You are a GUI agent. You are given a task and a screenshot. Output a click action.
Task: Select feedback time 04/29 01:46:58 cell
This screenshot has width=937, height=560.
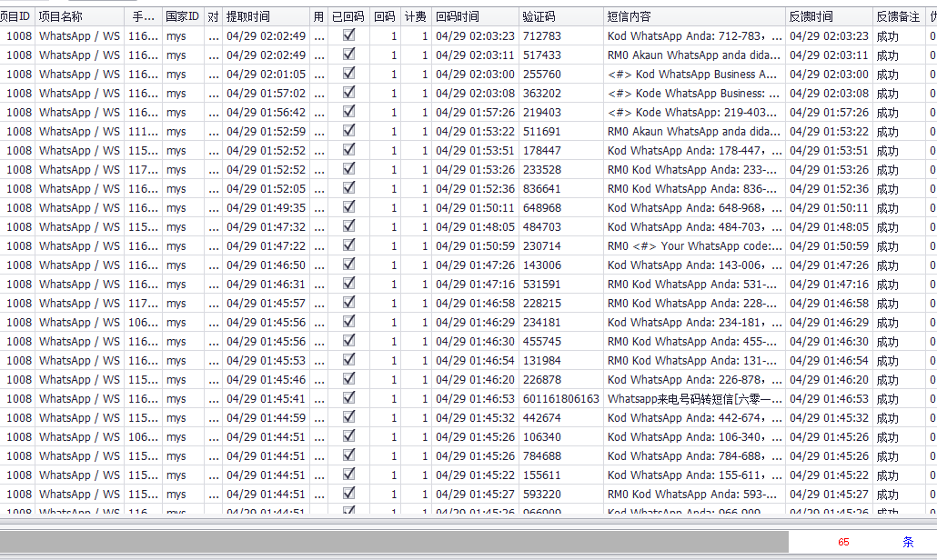829,304
